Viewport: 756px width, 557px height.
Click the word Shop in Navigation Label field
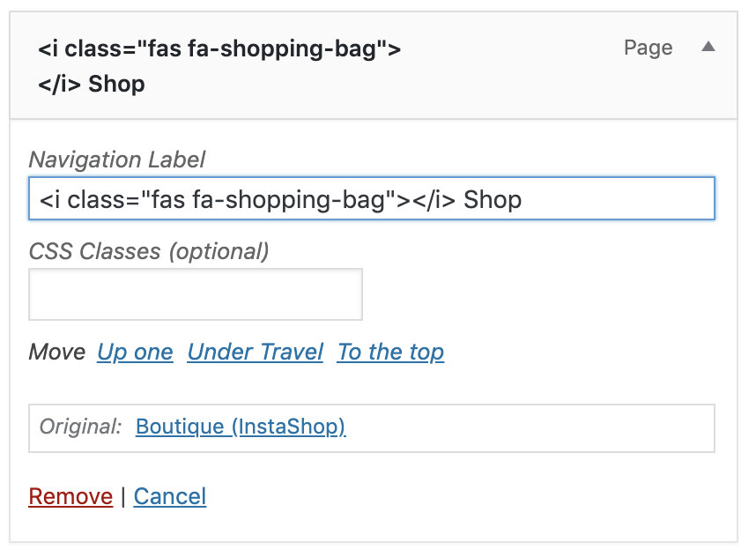point(493,200)
